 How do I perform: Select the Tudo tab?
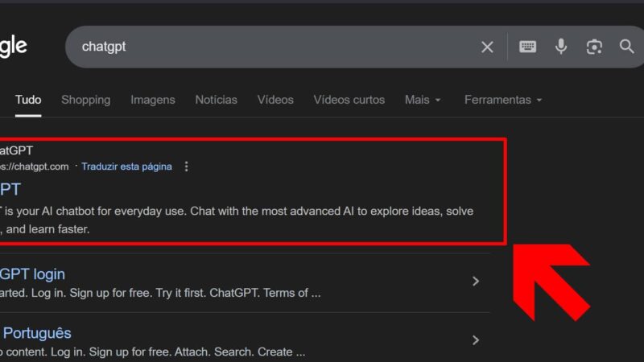28,100
